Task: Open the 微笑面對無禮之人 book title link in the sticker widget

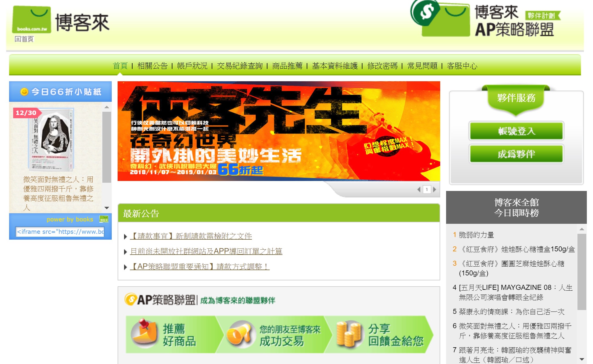Action: click(58, 193)
